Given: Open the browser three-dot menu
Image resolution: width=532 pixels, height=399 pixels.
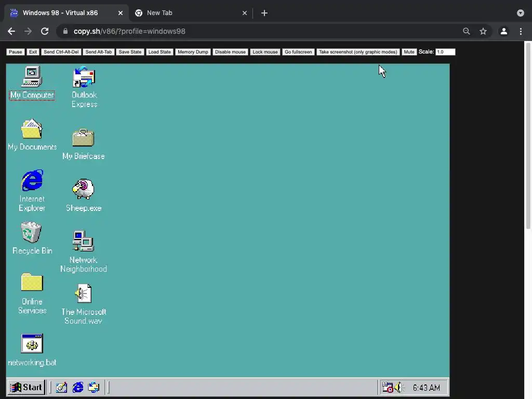Looking at the screenshot, I should (521, 31).
